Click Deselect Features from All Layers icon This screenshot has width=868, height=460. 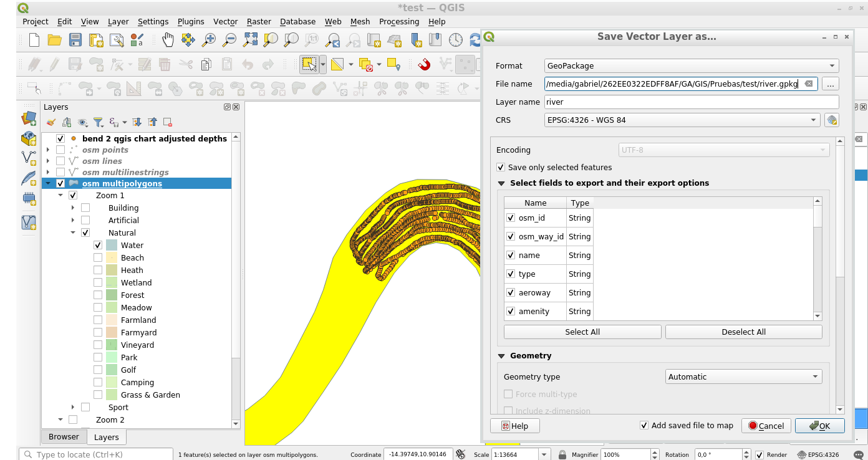pyautogui.click(x=366, y=64)
